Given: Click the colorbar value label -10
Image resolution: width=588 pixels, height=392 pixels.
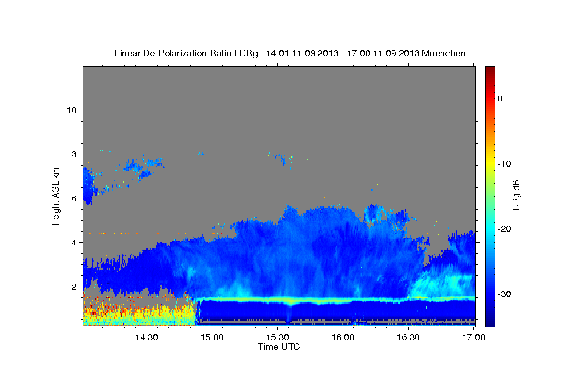Looking at the screenshot, I should tap(505, 164).
